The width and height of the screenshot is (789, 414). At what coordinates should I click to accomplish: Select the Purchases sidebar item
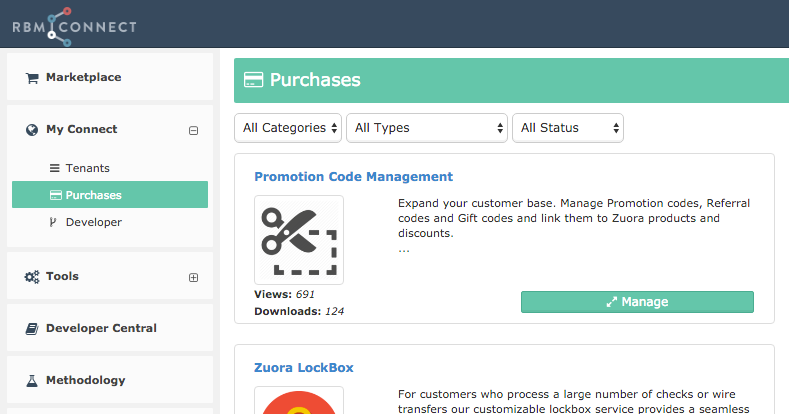[x=110, y=195]
